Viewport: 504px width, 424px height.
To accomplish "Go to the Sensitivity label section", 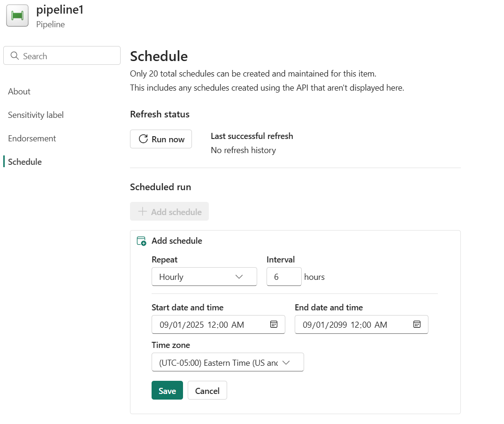I will coord(36,115).
